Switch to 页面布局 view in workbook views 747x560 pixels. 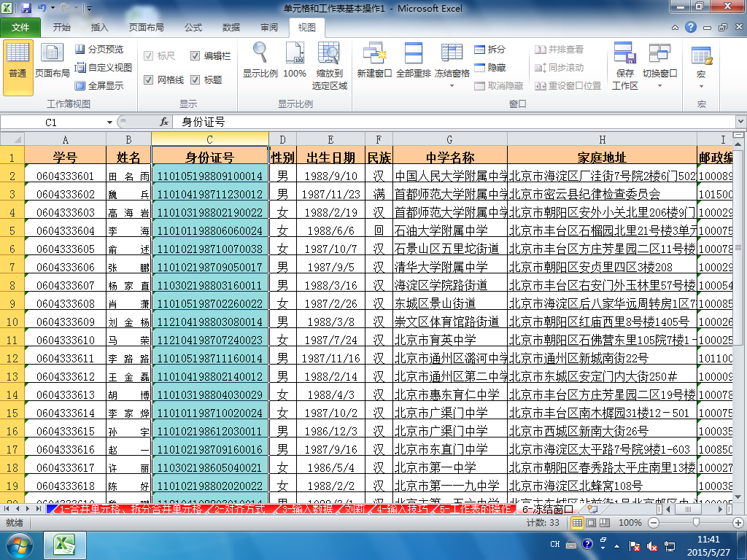52,61
